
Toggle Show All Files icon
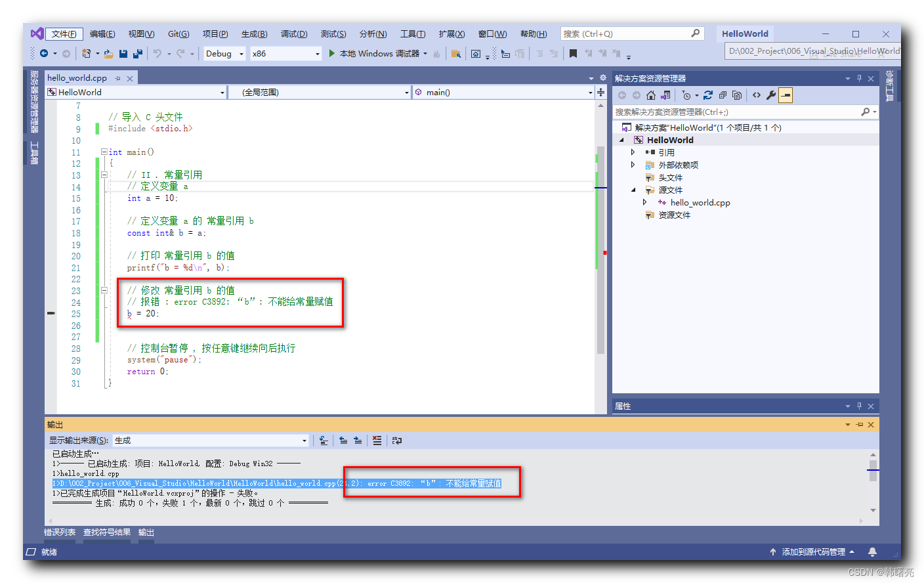point(737,95)
